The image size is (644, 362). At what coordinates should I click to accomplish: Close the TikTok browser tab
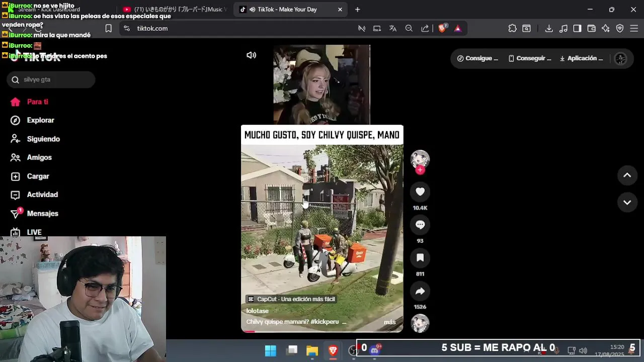(340, 10)
